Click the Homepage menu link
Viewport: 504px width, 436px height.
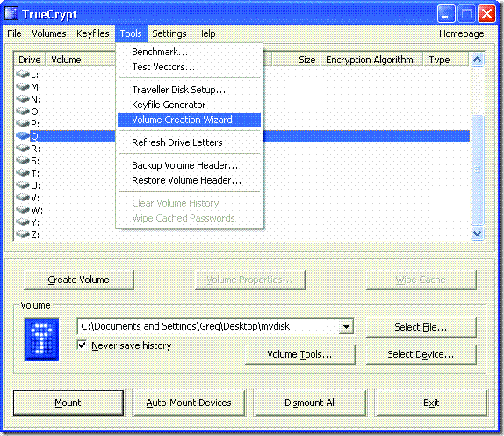point(462,33)
